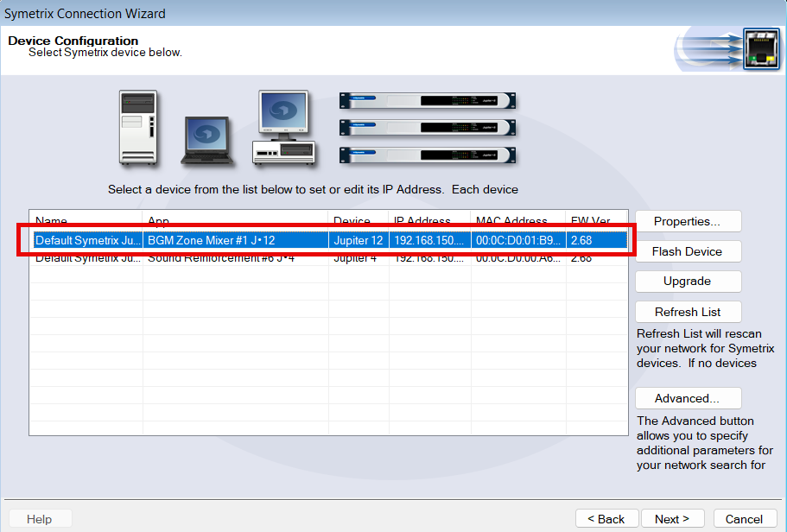The height and width of the screenshot is (532, 787).
Task: Rescan network with Refresh List
Action: coord(689,312)
